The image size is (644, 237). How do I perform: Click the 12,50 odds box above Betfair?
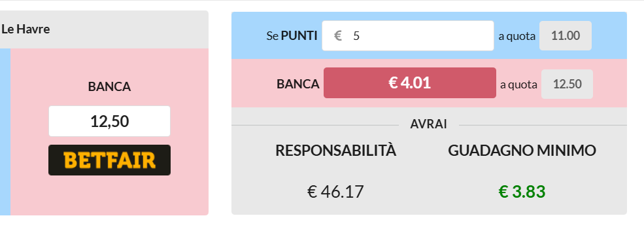click(109, 121)
